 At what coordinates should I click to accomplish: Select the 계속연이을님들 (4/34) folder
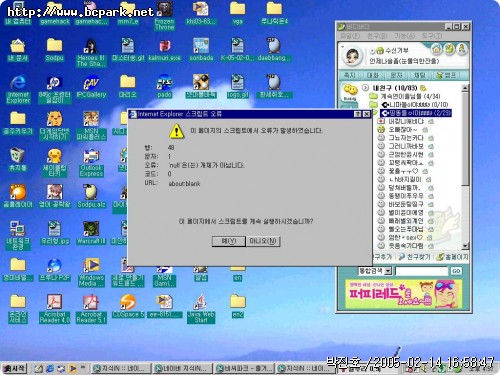pyautogui.click(x=405, y=96)
